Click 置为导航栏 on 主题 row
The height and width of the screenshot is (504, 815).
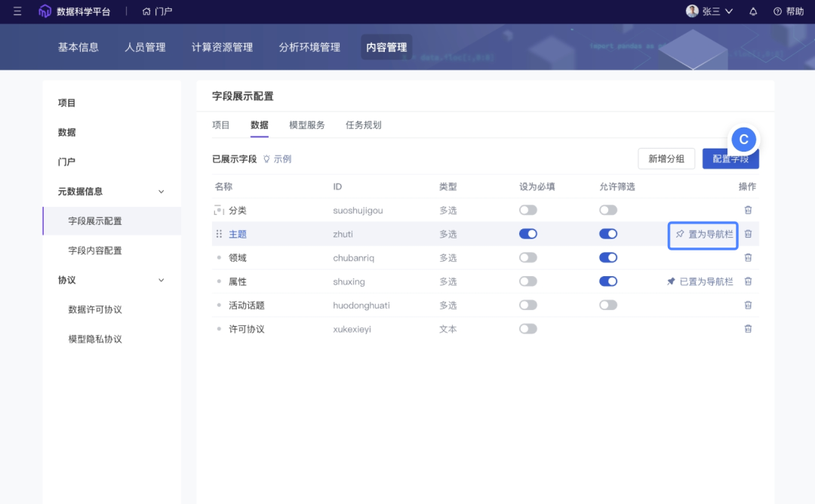[x=703, y=235]
